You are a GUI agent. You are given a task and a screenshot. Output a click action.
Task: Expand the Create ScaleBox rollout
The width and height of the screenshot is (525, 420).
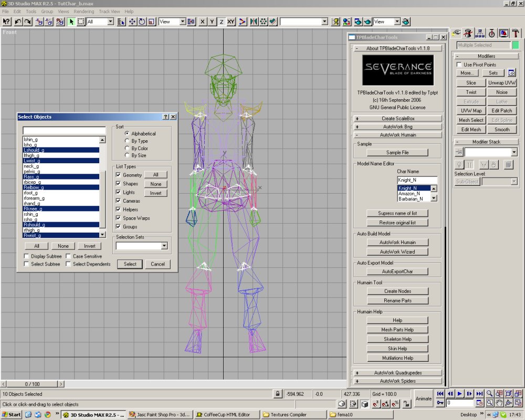(398, 119)
